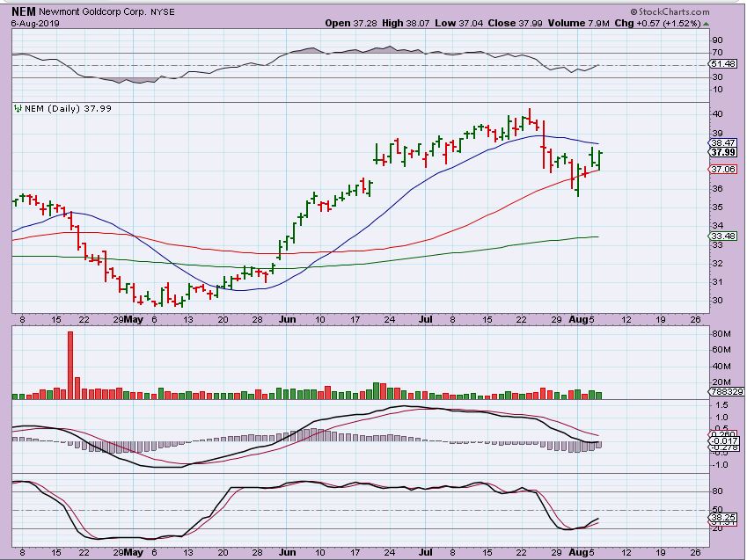Click the stochastic value label 38.25

point(722,517)
